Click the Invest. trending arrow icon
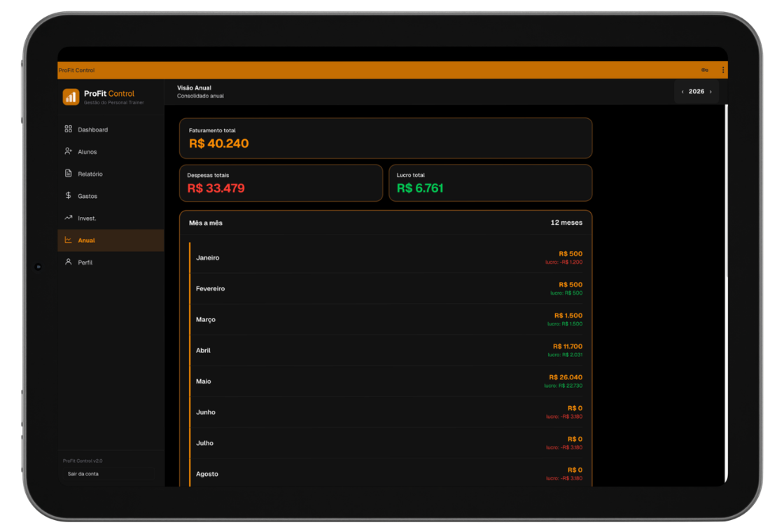784x532 pixels. tap(69, 218)
